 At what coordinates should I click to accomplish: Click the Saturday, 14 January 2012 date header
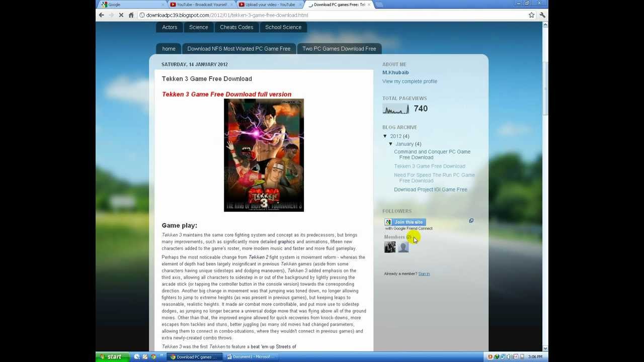point(195,64)
